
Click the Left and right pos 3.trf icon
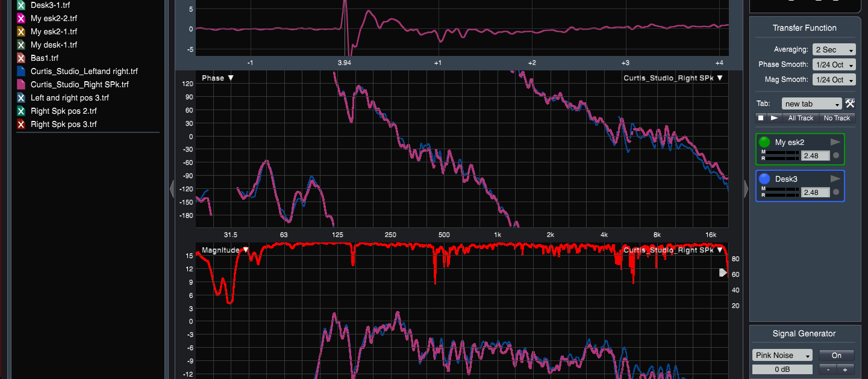point(21,97)
